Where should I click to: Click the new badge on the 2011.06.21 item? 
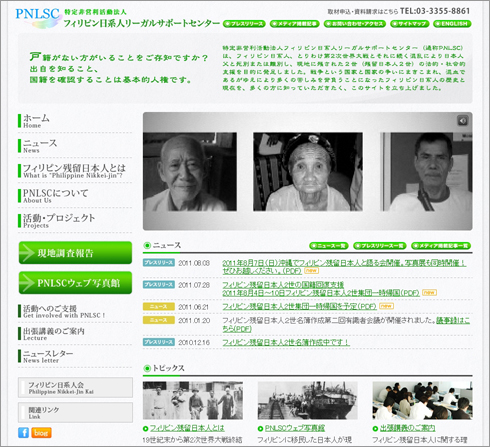click(386, 306)
